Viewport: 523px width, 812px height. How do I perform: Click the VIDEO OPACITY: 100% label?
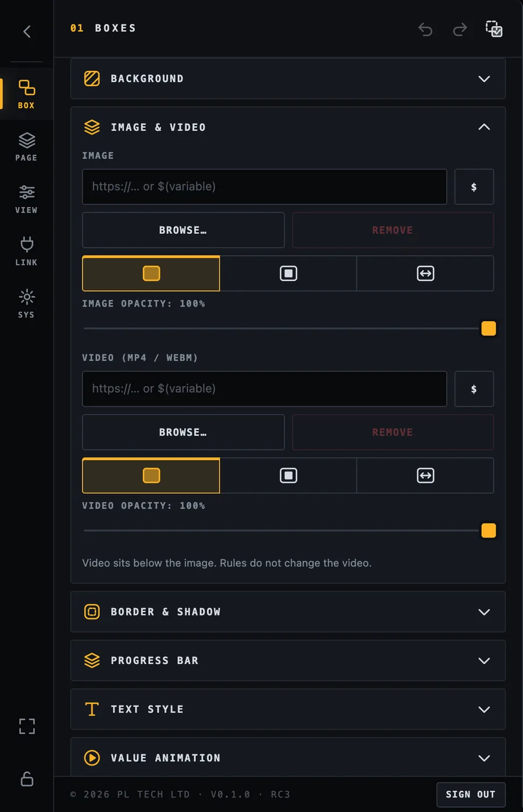pos(144,505)
